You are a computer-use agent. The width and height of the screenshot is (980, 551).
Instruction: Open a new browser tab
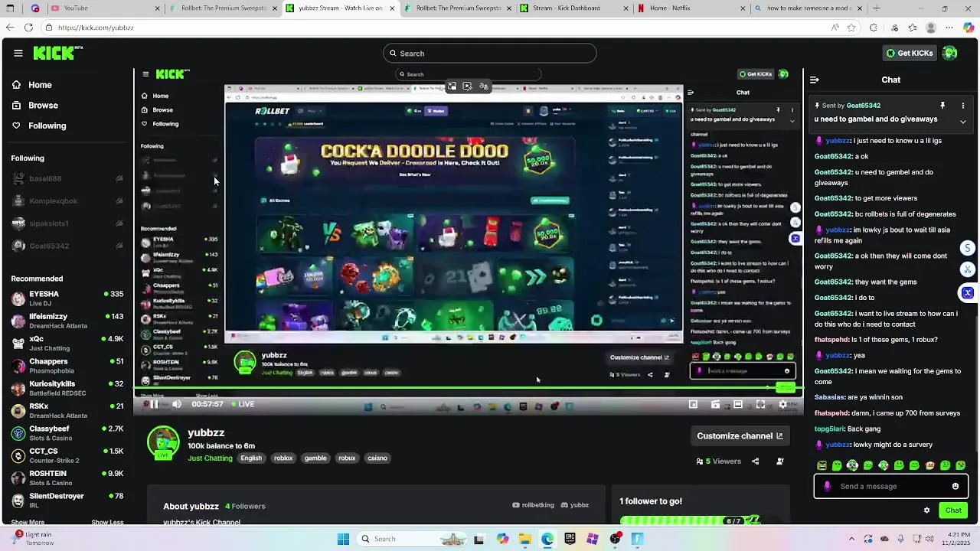(876, 8)
